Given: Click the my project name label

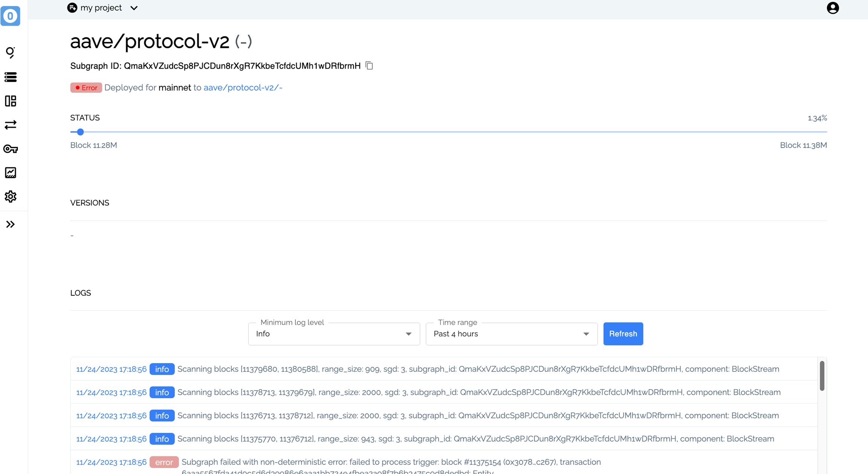Looking at the screenshot, I should coord(101,8).
